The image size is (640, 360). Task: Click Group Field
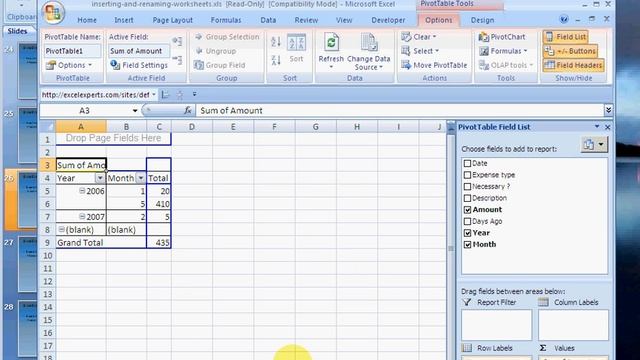click(x=220, y=65)
